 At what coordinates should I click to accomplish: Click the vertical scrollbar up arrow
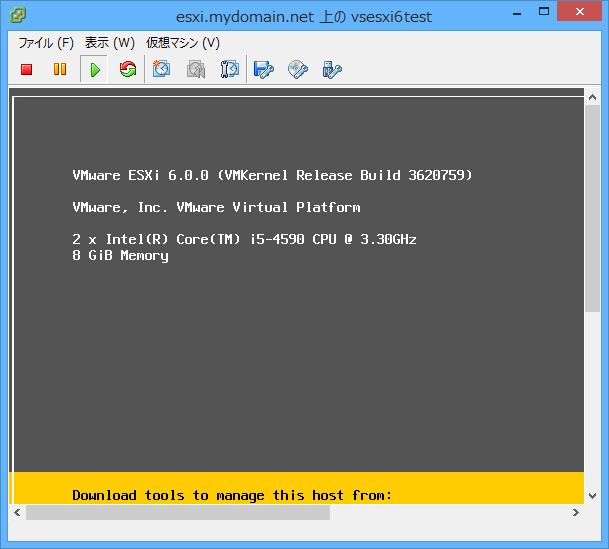592,97
